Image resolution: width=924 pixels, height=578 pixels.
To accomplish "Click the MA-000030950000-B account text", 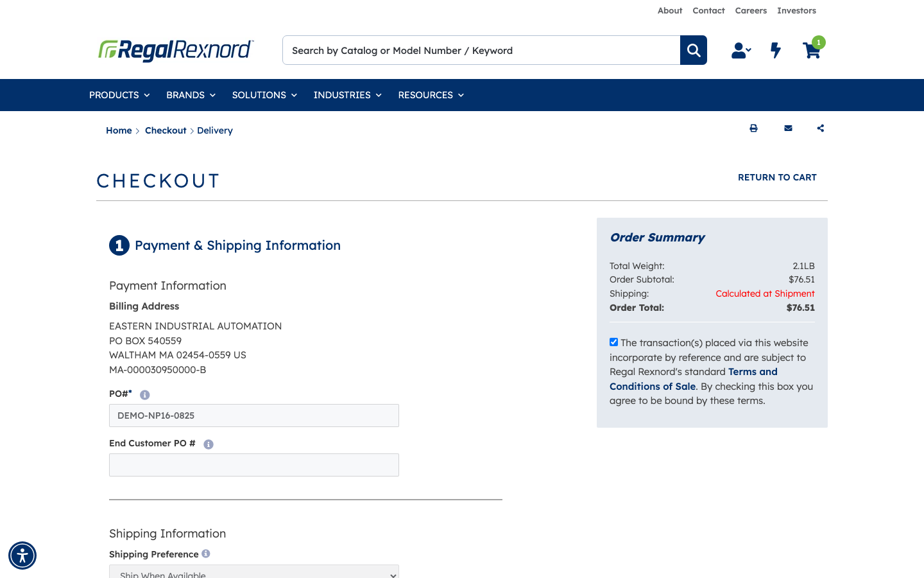I will click(158, 370).
